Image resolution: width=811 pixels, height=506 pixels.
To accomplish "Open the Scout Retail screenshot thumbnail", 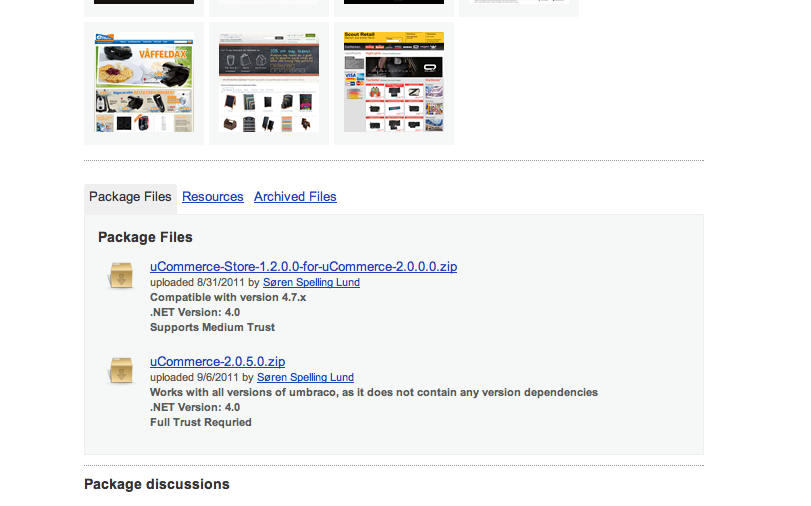I will (394, 83).
